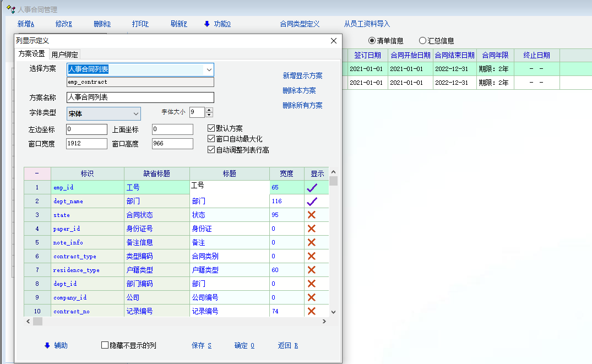Viewport: 592px width, 364px height.
Task: Click the purple checkmark in the emp_id row
Action: coord(312,188)
